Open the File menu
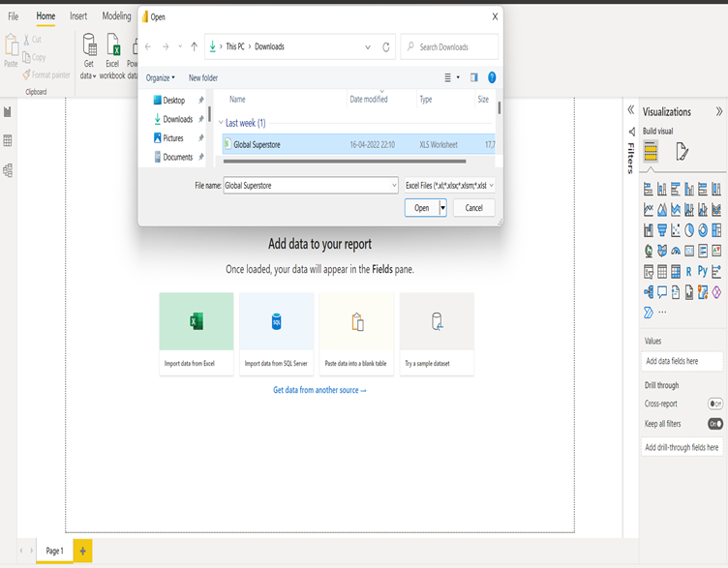Screen dimensions: 728x568 pyautogui.click(x=14, y=16)
